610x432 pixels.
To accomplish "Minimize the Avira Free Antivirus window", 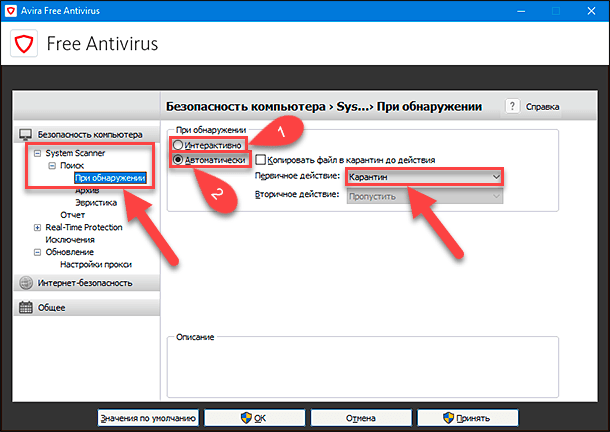I will [521, 11].
